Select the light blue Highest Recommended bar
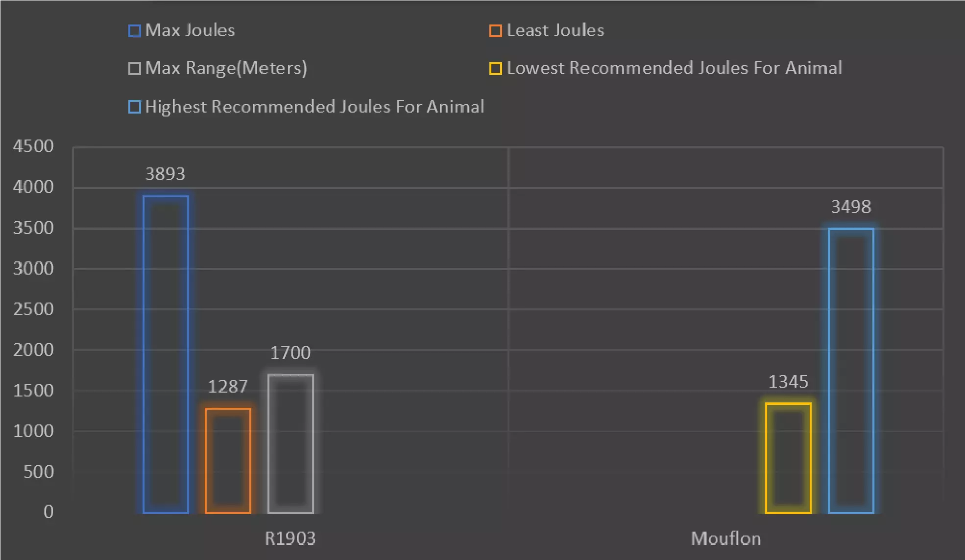The image size is (965, 560). (851, 371)
